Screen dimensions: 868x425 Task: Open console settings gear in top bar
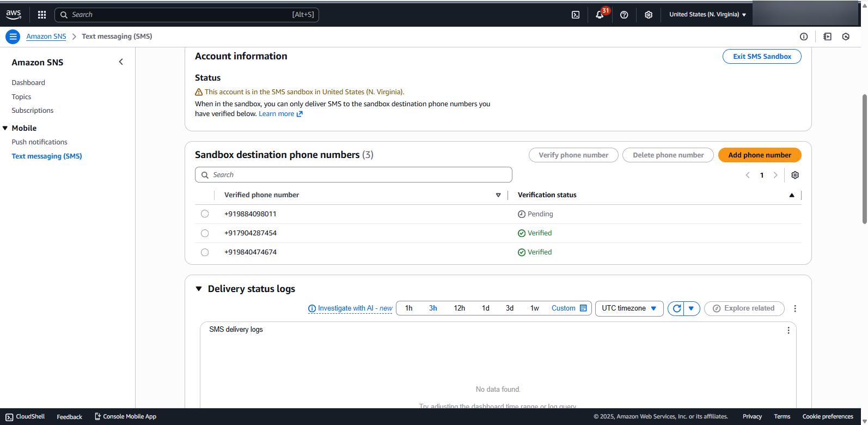[x=649, y=15]
